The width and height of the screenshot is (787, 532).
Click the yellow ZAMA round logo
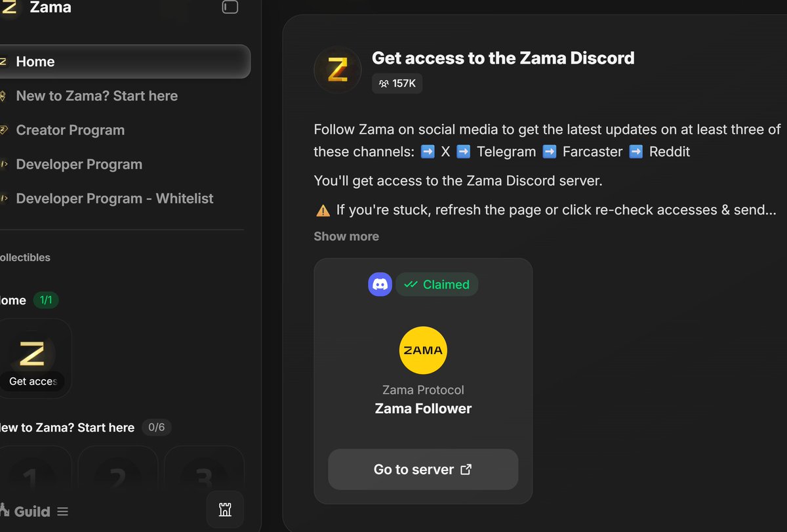(x=423, y=350)
